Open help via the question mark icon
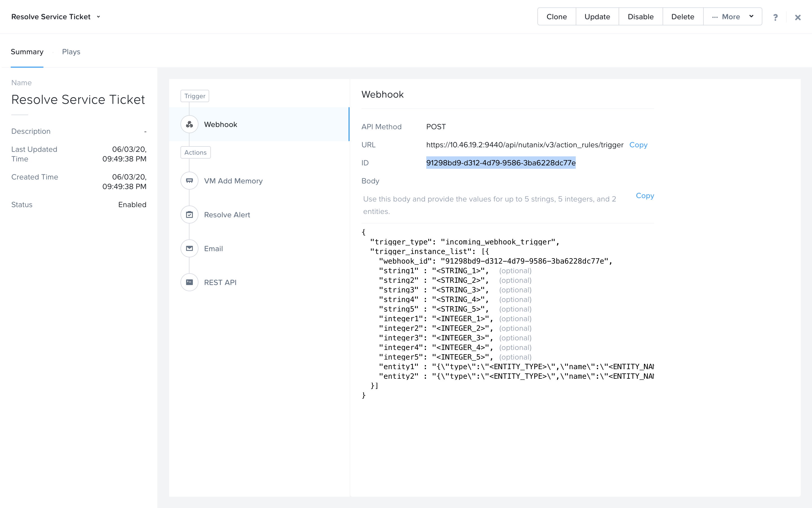Image resolution: width=812 pixels, height=508 pixels. click(x=775, y=17)
